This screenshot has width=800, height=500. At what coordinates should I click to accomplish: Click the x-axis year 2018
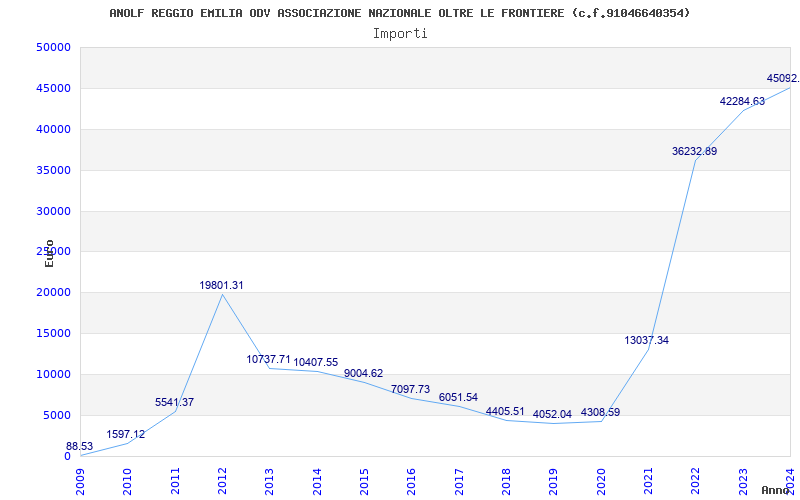click(506, 482)
